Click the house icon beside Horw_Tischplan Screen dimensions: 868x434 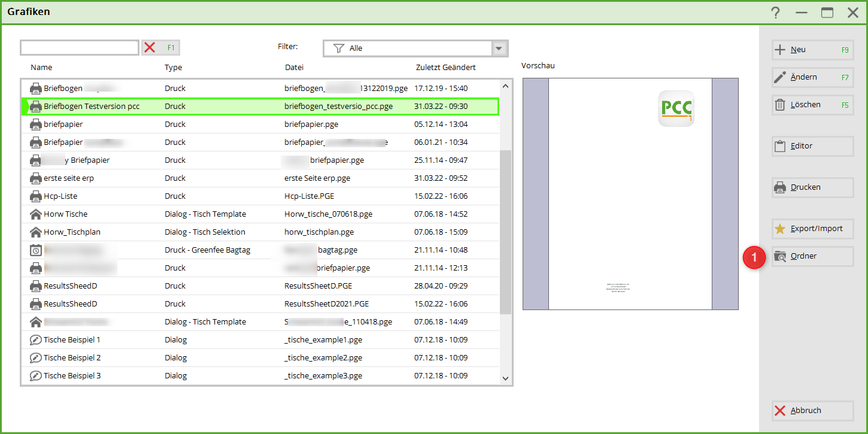tap(35, 232)
